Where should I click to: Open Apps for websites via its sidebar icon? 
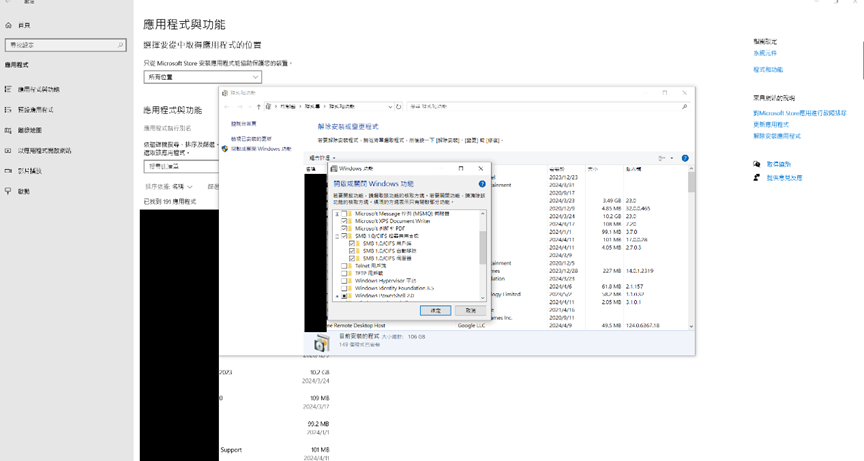[x=8, y=150]
